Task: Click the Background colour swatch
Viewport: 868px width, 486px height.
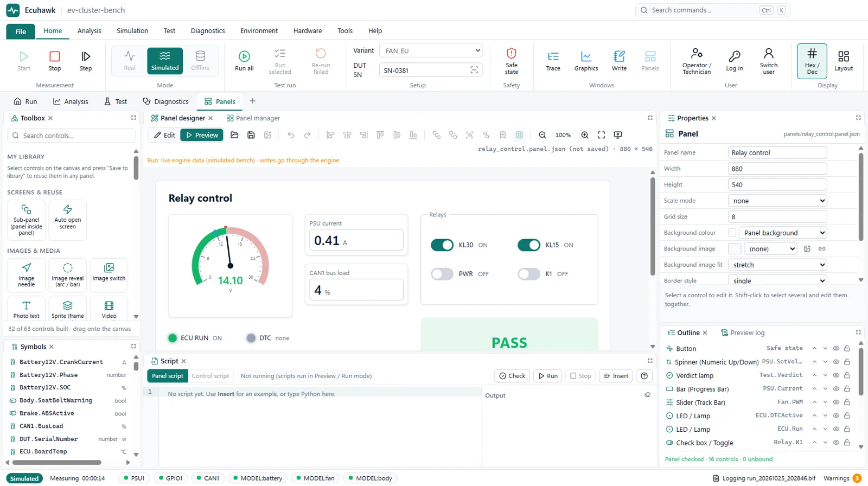Action: 732,233
